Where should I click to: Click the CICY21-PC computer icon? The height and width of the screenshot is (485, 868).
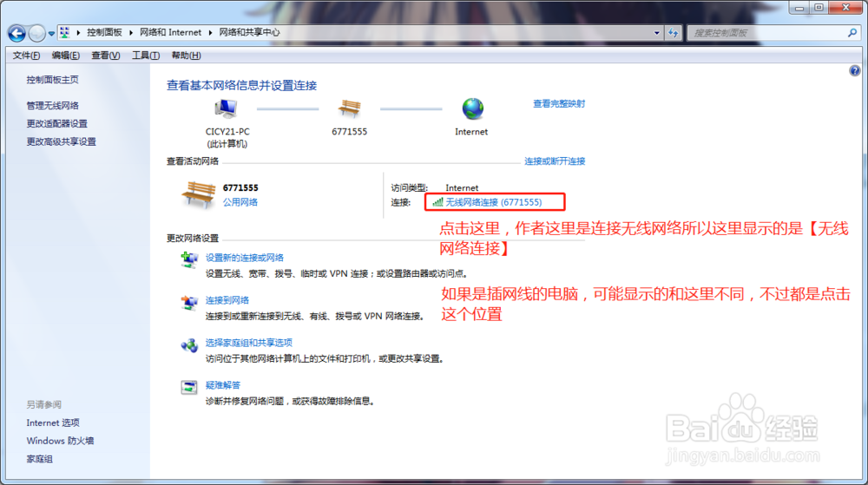[227, 109]
